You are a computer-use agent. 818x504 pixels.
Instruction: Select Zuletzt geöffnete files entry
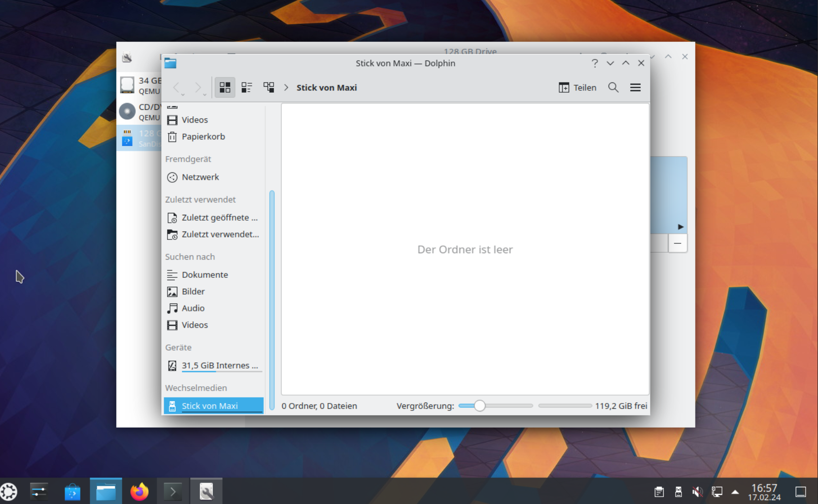219,218
